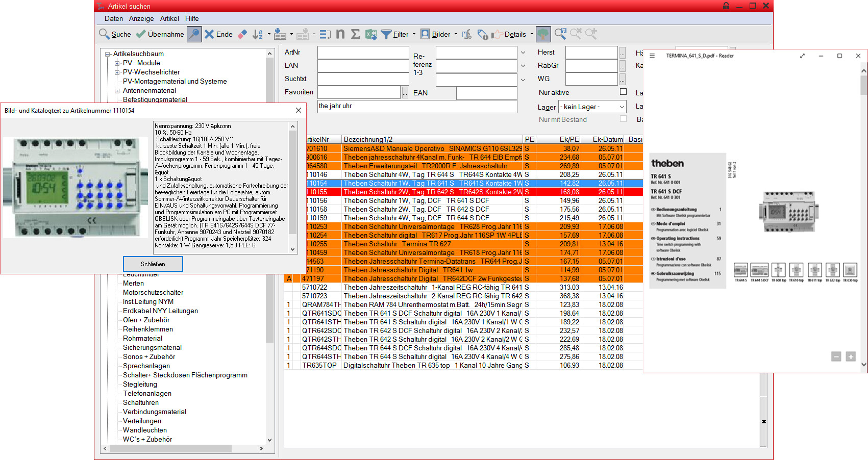Click the Schließen button in image dialog

coord(153,264)
